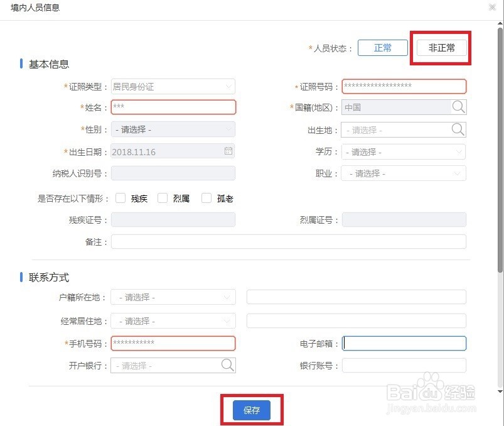Set personnel status to 正常
504x426 pixels.
click(382, 48)
